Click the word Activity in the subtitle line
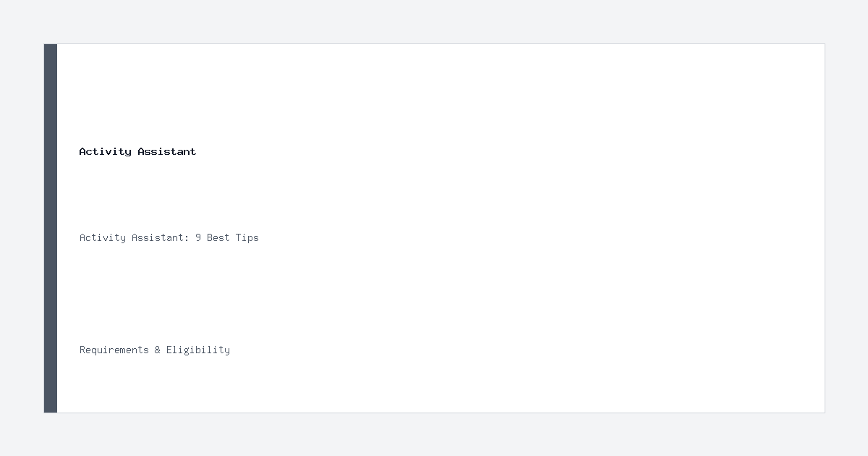The width and height of the screenshot is (868, 456). click(x=103, y=237)
